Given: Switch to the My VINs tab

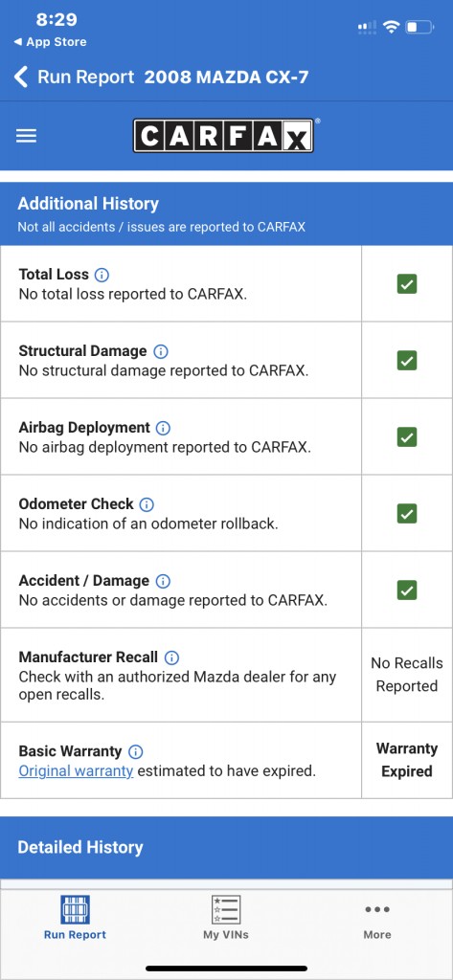Looking at the screenshot, I should [226, 918].
